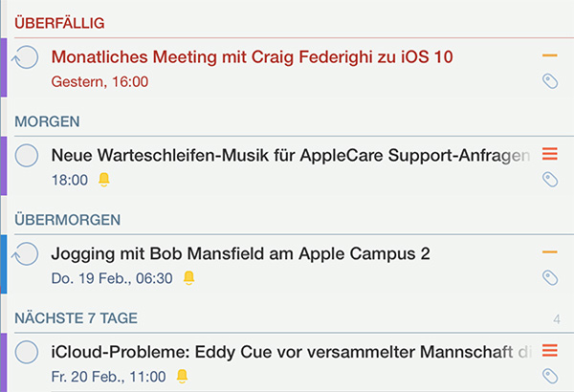The height and width of the screenshot is (392, 574).
Task: Click red priority bars on iCloud-Probleme task
Action: coord(550,350)
